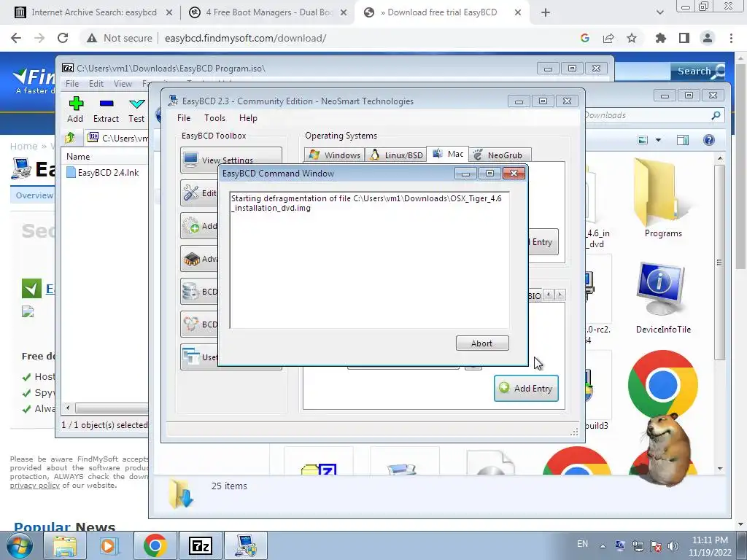
Task: Switch to the Linux/BSD tab
Action: point(396,155)
